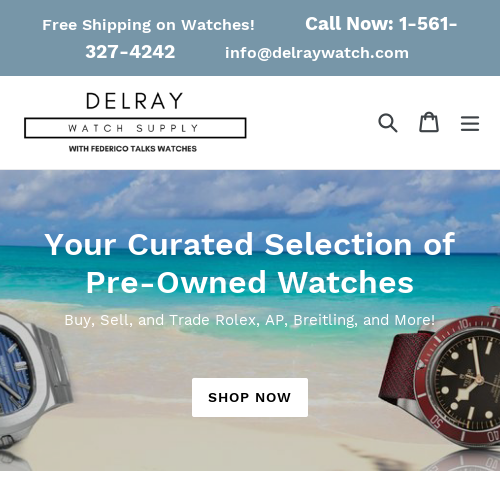
Task: Click the 327-4242 number continuation
Action: click(130, 52)
